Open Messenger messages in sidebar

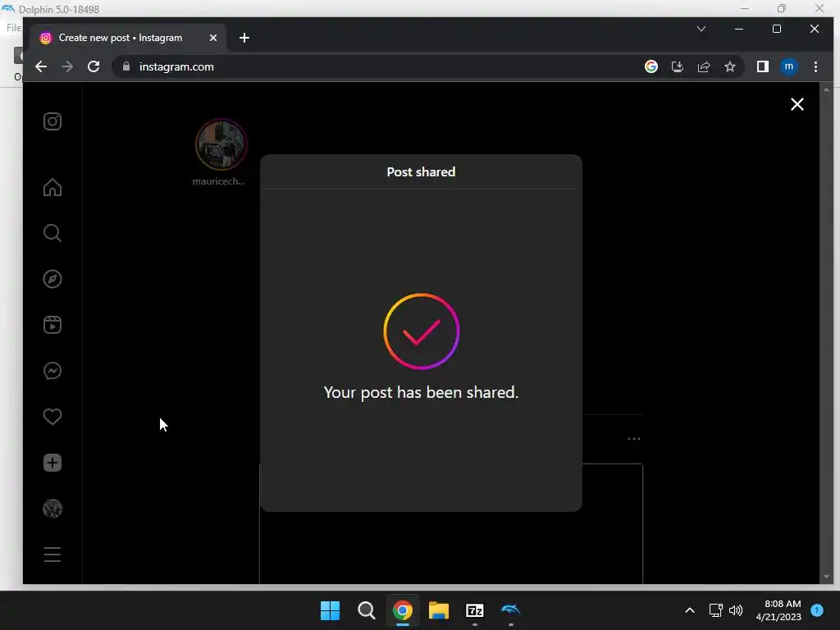52,371
